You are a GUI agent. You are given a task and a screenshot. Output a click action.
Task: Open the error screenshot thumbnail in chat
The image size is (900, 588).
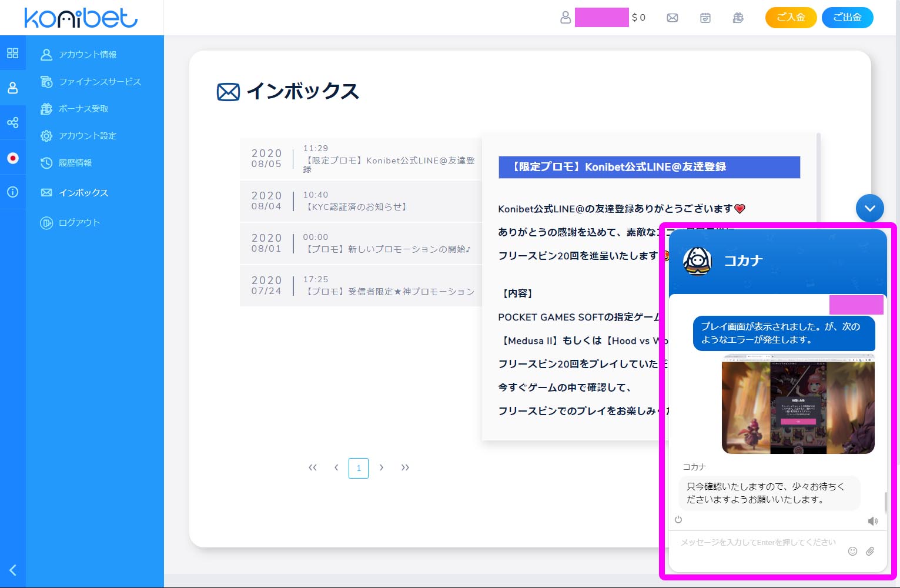798,404
